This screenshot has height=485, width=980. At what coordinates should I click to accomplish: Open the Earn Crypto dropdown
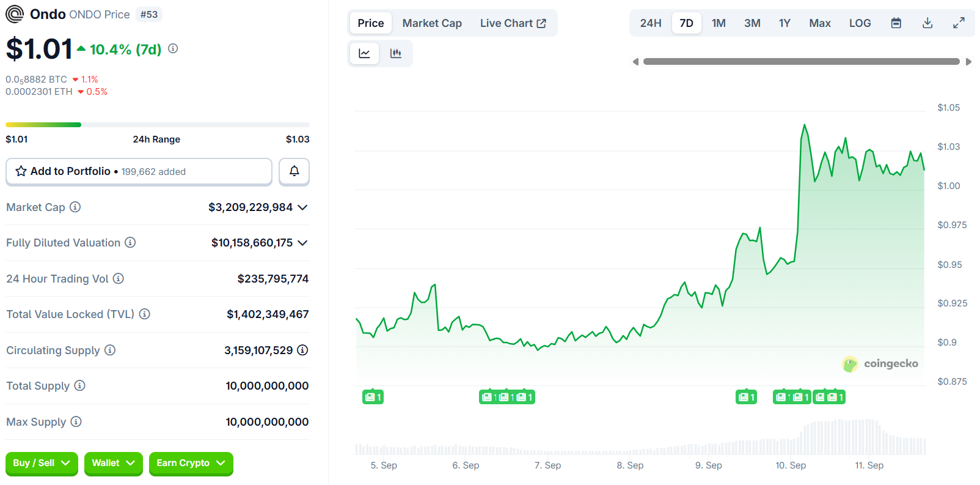coord(191,464)
